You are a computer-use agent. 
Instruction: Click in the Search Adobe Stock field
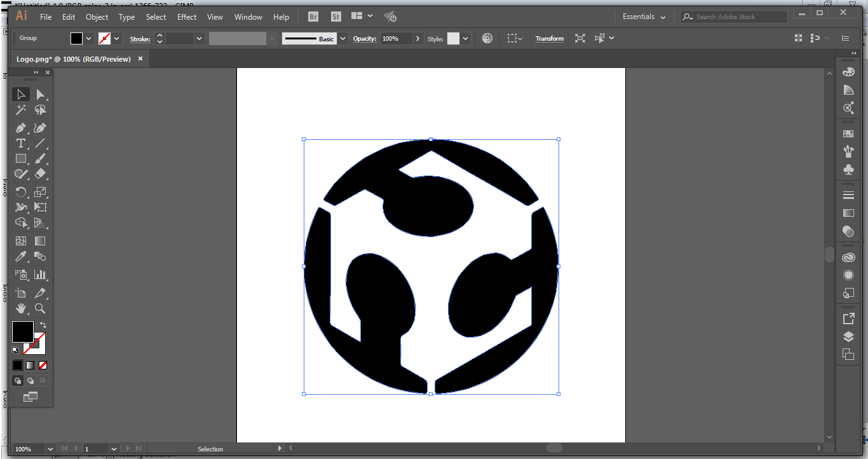[x=734, y=17]
